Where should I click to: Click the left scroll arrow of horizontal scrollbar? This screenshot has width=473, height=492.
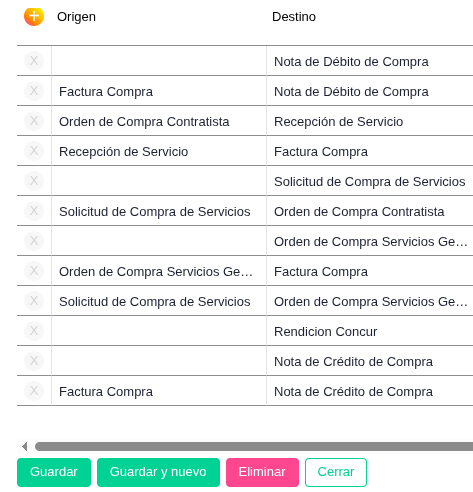pyautogui.click(x=24, y=446)
